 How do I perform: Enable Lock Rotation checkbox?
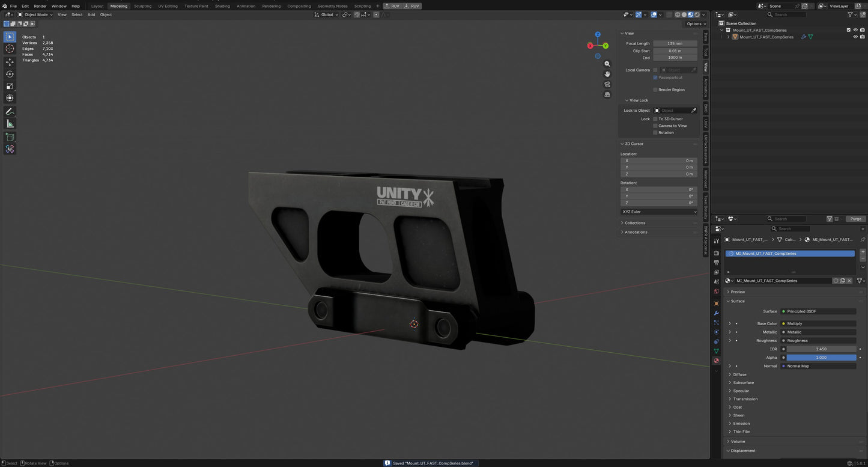click(x=655, y=132)
